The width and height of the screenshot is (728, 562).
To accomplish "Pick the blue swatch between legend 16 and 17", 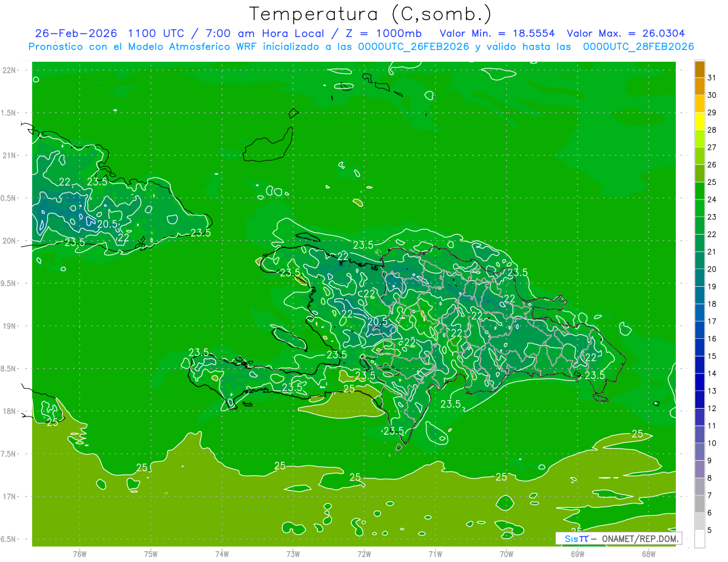I will 699,330.
